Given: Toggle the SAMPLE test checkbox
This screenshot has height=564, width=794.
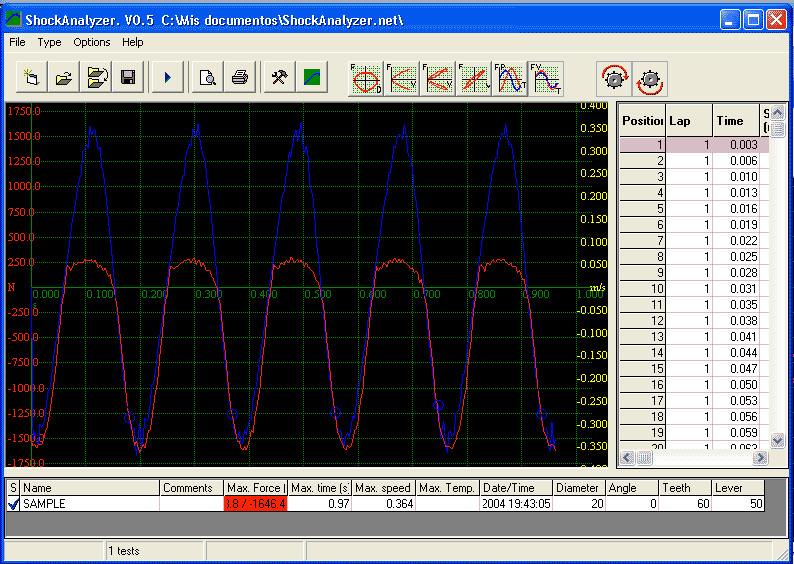Looking at the screenshot, I should 14,504.
